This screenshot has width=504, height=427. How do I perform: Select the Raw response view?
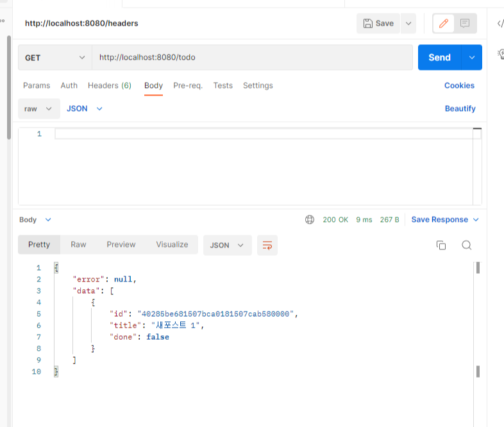78,245
